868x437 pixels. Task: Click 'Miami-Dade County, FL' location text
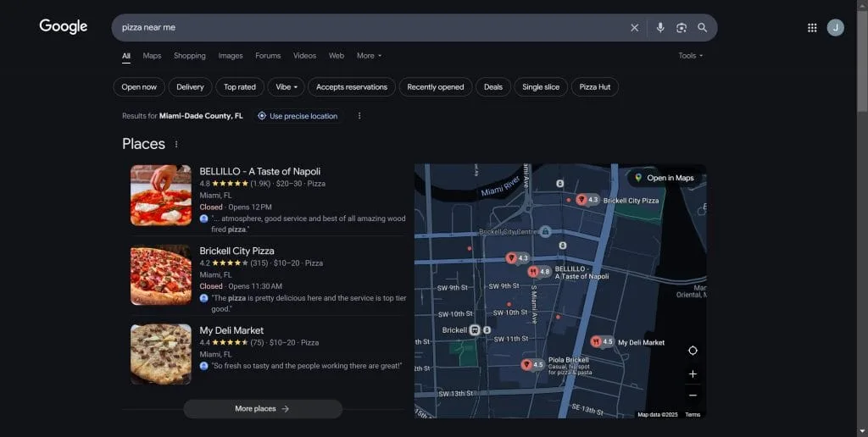pos(201,116)
